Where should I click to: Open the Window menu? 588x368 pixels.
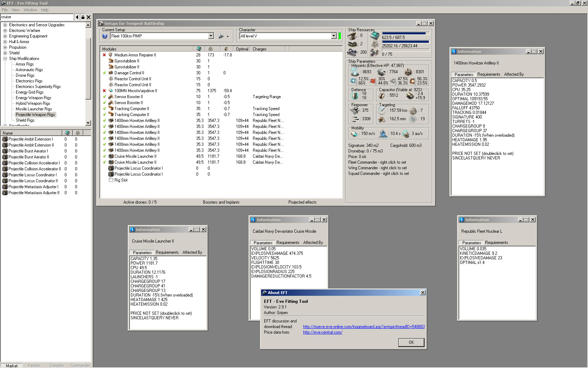tap(30, 10)
